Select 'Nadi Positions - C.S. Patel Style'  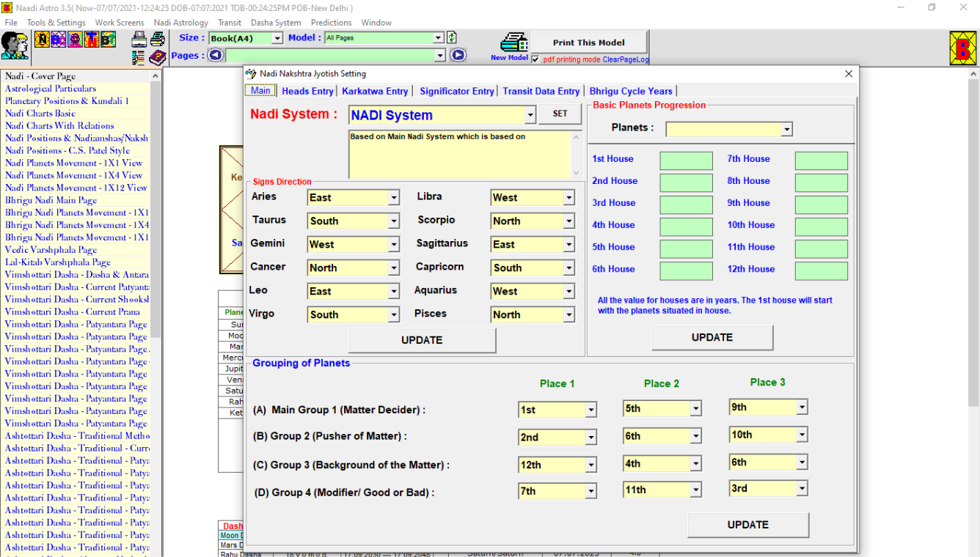pos(67,151)
